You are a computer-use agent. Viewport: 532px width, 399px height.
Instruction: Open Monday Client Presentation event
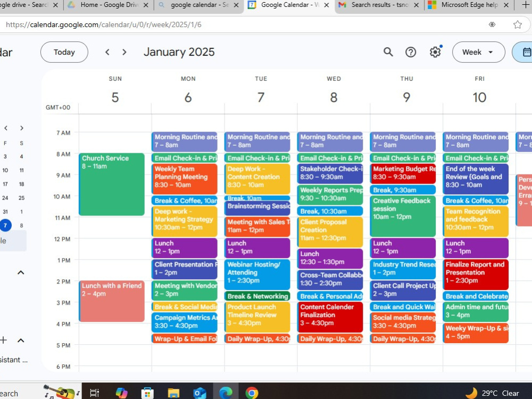click(184, 269)
